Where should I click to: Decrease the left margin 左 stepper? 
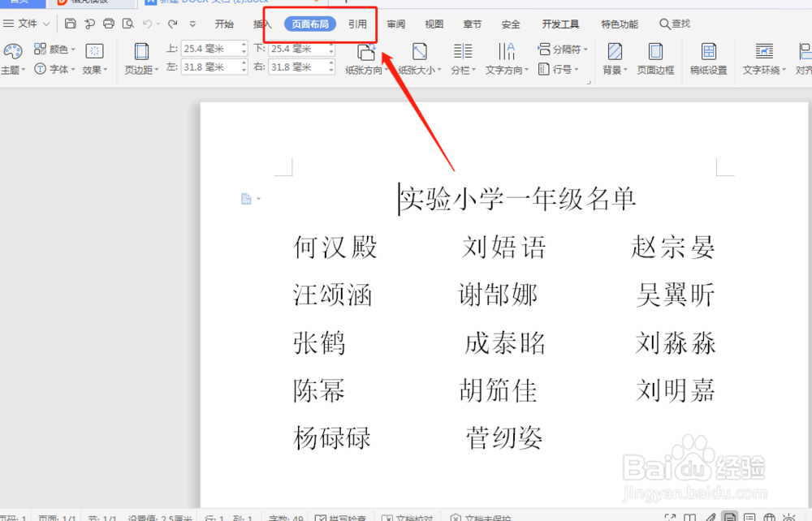click(x=244, y=71)
